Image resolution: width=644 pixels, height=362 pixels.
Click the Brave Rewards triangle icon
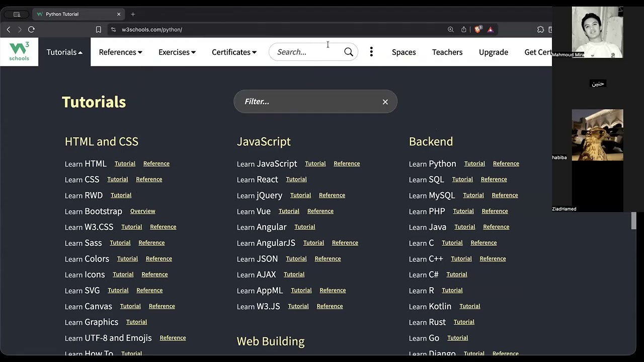[x=490, y=30]
